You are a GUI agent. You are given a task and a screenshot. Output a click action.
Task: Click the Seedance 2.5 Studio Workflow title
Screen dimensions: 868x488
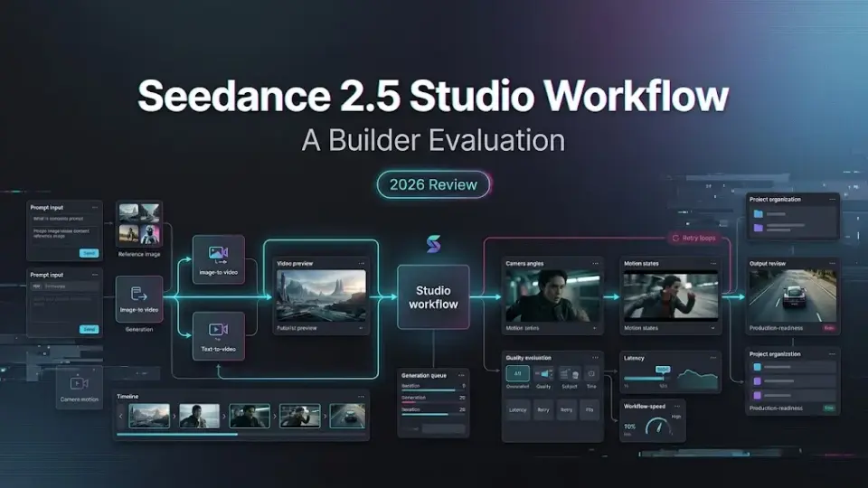(433, 96)
